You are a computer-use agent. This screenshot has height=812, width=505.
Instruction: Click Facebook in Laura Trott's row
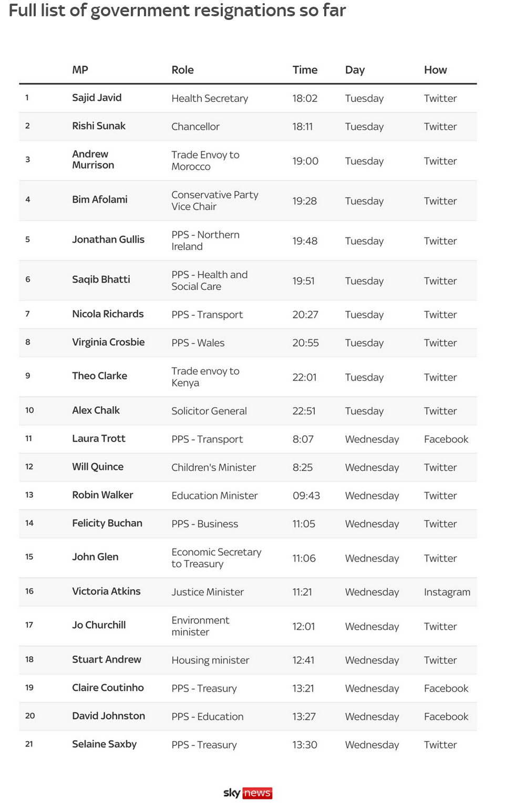point(446,439)
